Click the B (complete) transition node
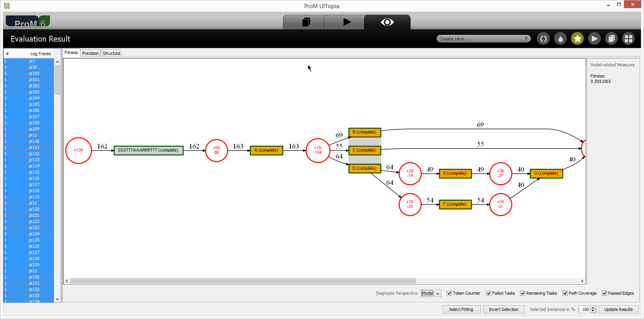 tap(364, 132)
